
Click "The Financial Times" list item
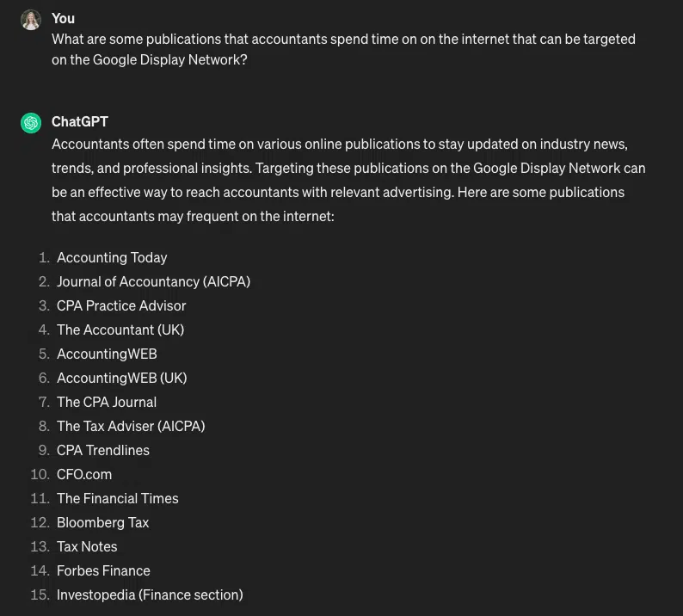pos(118,498)
